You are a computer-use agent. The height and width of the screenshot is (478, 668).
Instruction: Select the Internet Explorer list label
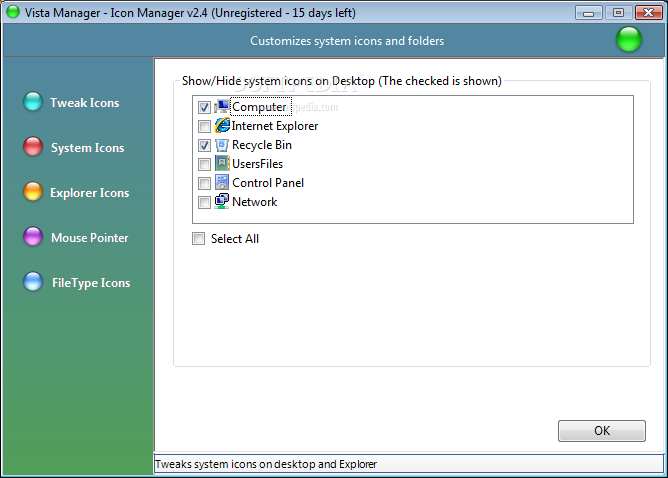pyautogui.click(x=275, y=126)
